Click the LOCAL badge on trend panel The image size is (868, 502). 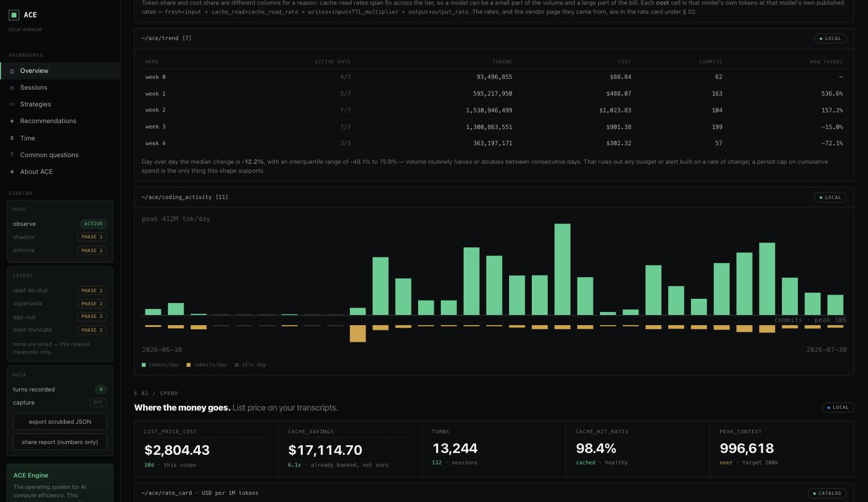pyautogui.click(x=830, y=38)
